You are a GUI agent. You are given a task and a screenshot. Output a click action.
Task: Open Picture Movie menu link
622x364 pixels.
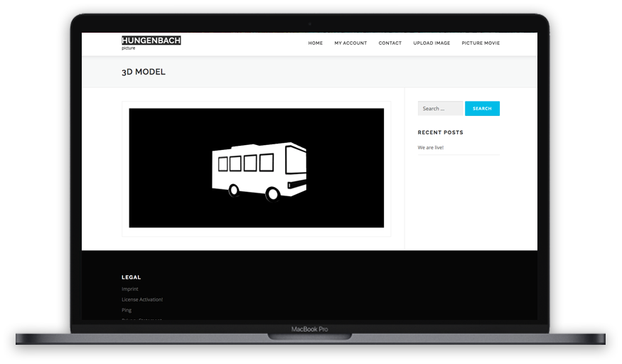pos(481,43)
